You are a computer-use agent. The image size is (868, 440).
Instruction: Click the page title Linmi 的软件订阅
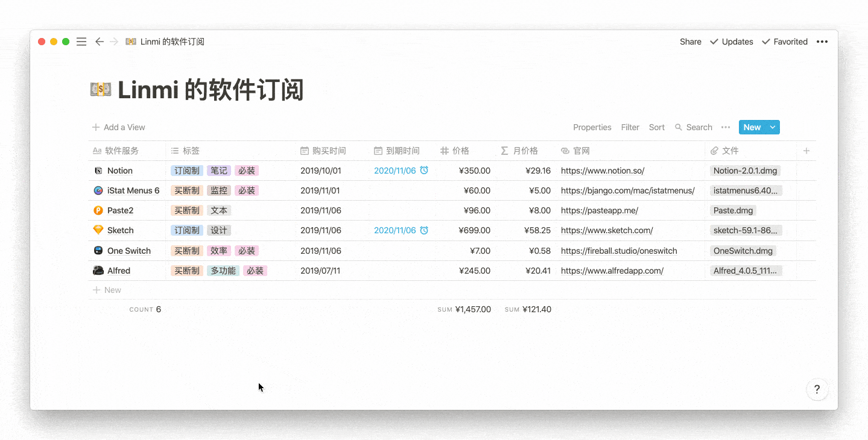click(211, 90)
